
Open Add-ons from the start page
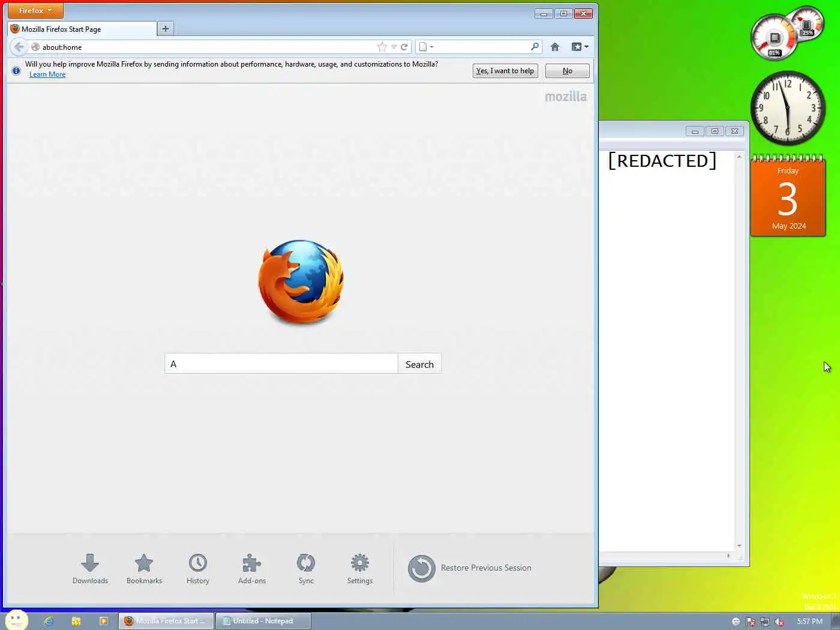coord(252,569)
